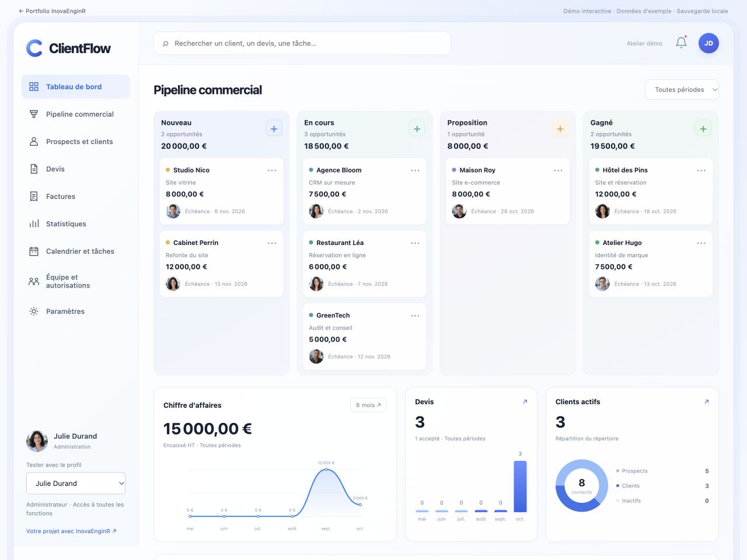The width and height of the screenshot is (747, 560).
Task: Open Paramètres in the sidebar
Action: click(x=76, y=311)
